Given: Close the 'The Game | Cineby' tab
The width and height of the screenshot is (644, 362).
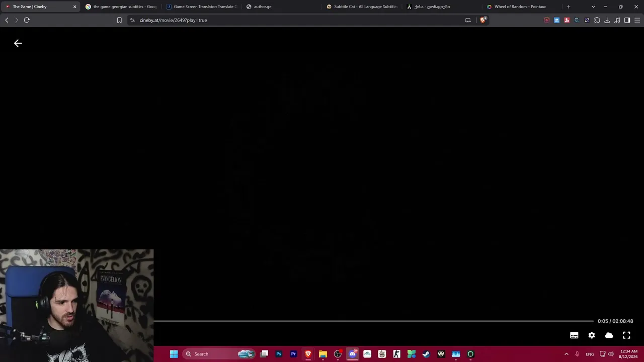Looking at the screenshot, I should click(x=74, y=7).
